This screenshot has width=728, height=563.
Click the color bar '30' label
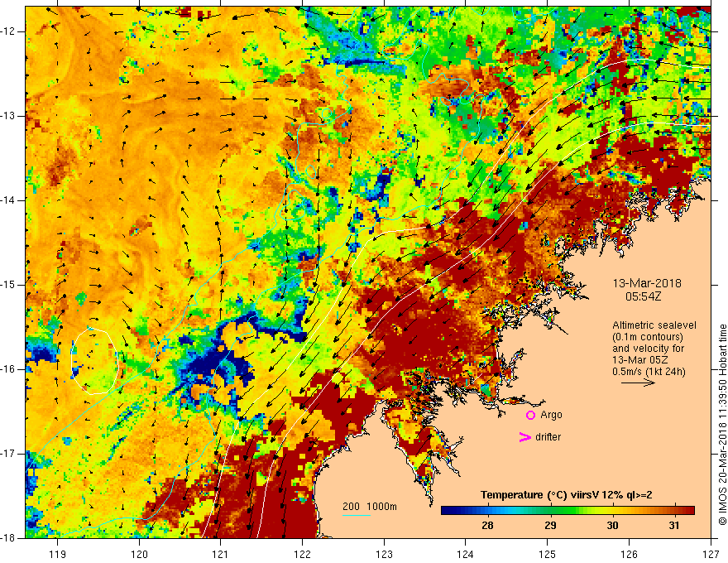coord(612,526)
